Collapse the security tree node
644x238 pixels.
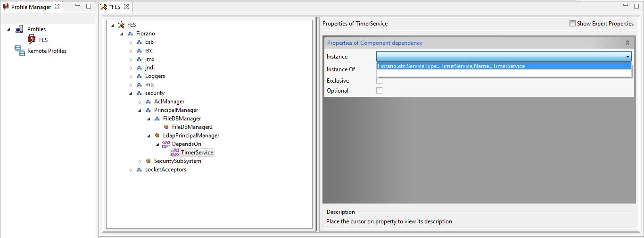[131, 93]
